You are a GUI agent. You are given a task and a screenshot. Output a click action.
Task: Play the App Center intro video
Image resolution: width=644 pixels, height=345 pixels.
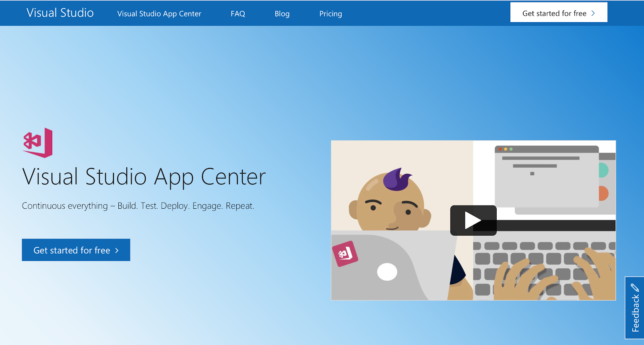pos(473,220)
